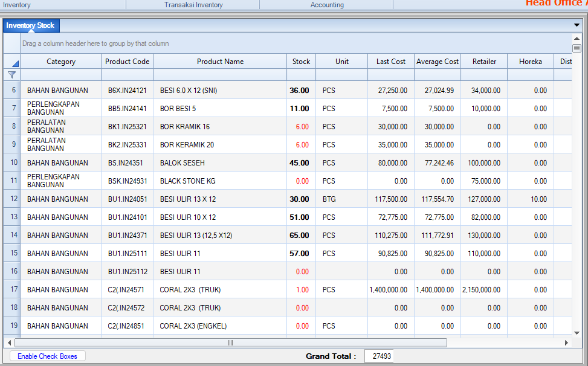This screenshot has height=366, width=588.
Task: Click the horizontal scrollbar thumb
Action: (x=230, y=343)
